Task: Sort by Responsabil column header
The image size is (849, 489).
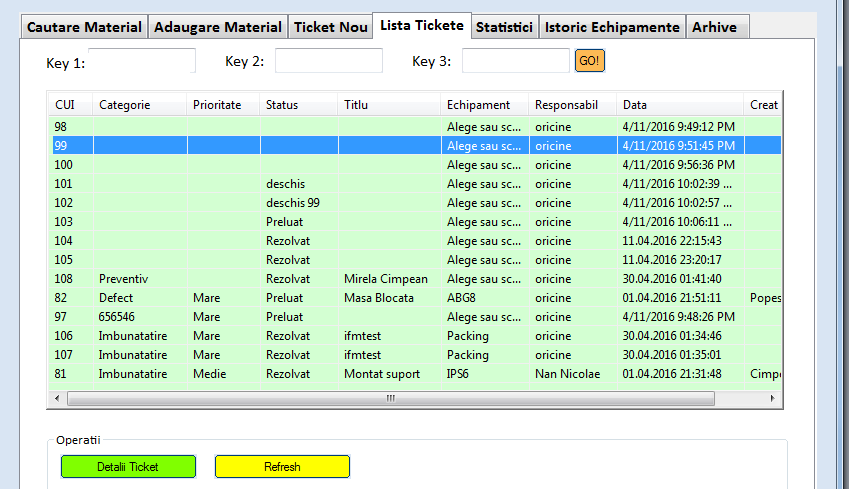Action: (x=573, y=105)
